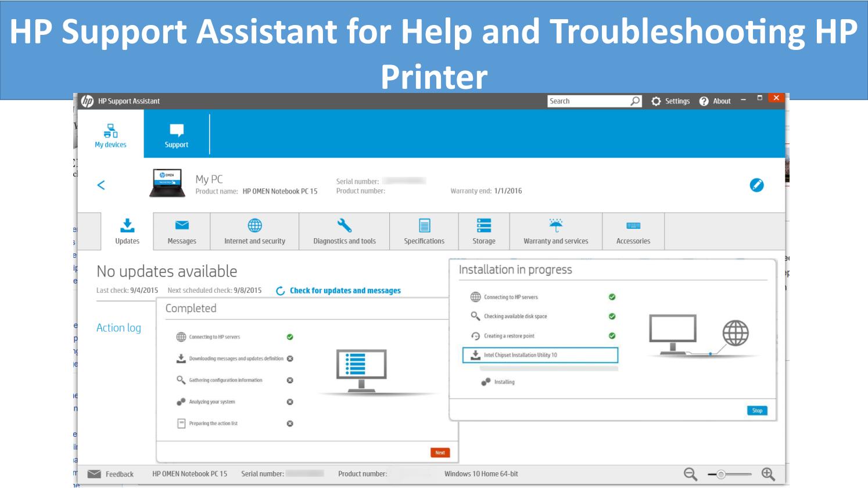
Task: Click the Feedback envelope icon
Action: pos(94,474)
